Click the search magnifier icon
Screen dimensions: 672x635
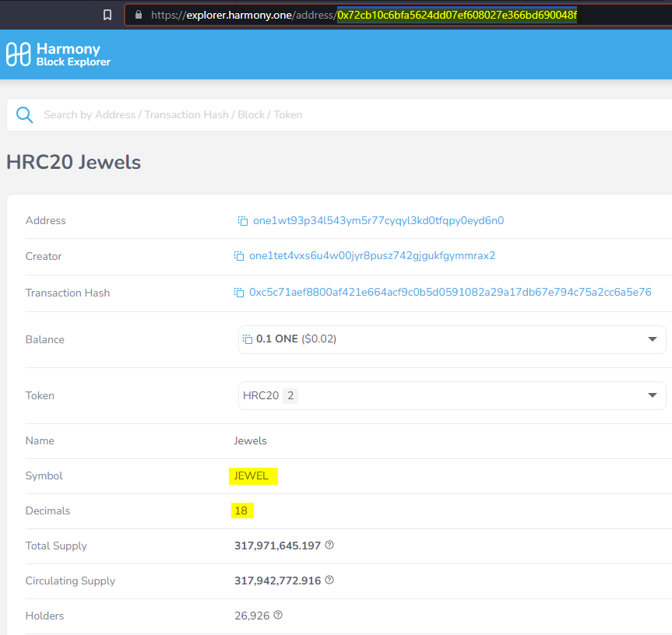24,114
